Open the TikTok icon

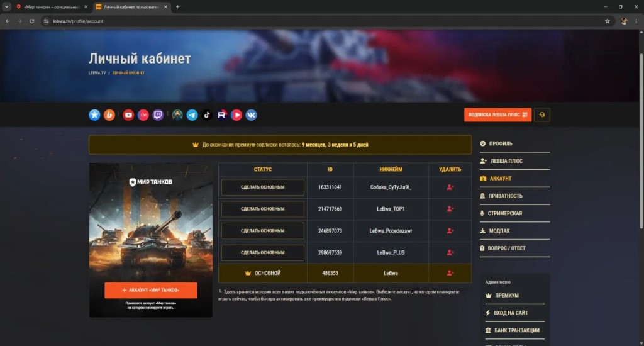[207, 115]
